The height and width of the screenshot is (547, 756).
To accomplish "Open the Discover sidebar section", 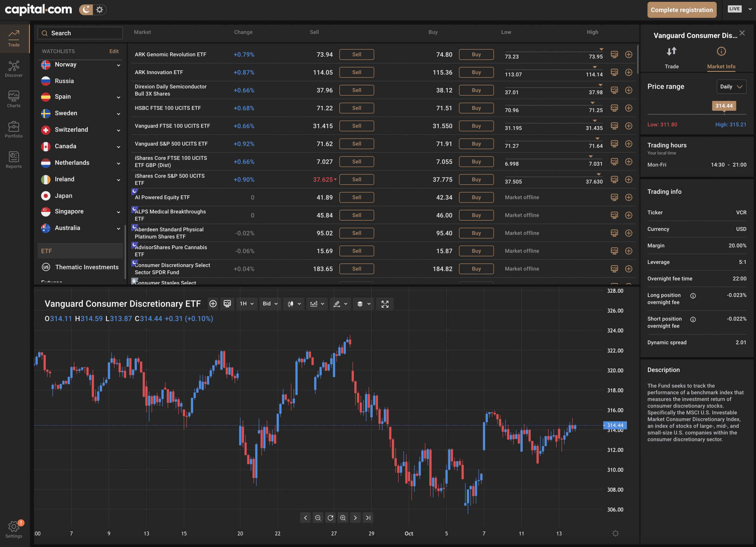I will click(14, 69).
